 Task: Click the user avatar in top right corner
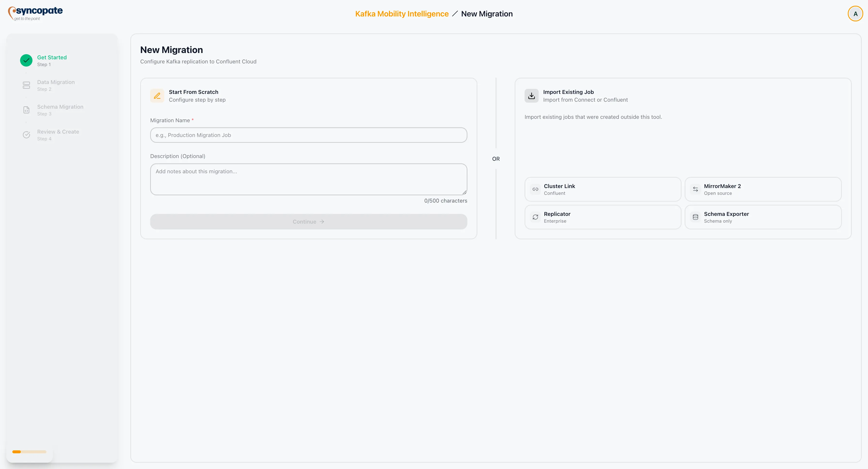click(855, 14)
